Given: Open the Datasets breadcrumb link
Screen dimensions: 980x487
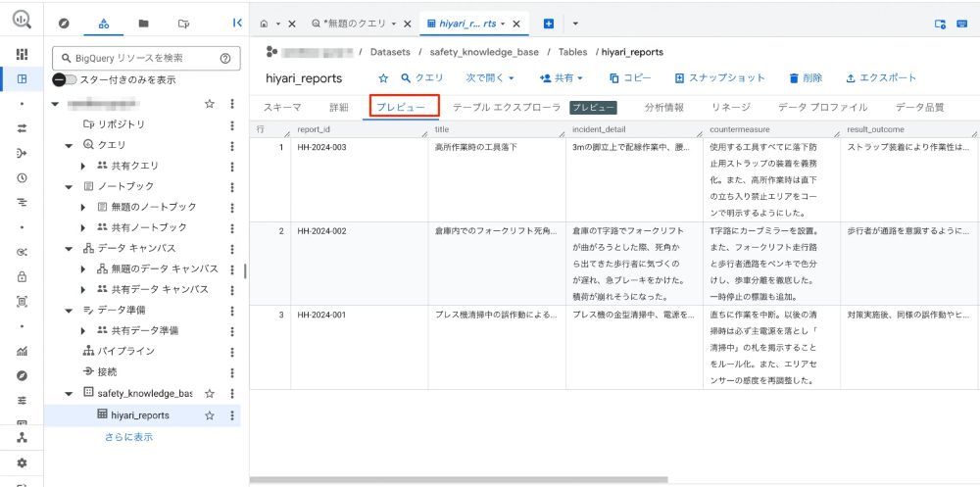Looking at the screenshot, I should 390,52.
